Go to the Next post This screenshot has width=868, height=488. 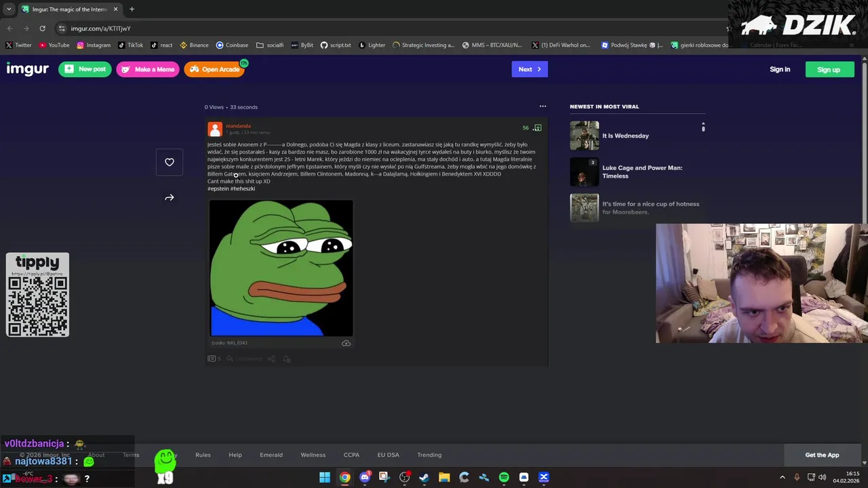pos(530,69)
